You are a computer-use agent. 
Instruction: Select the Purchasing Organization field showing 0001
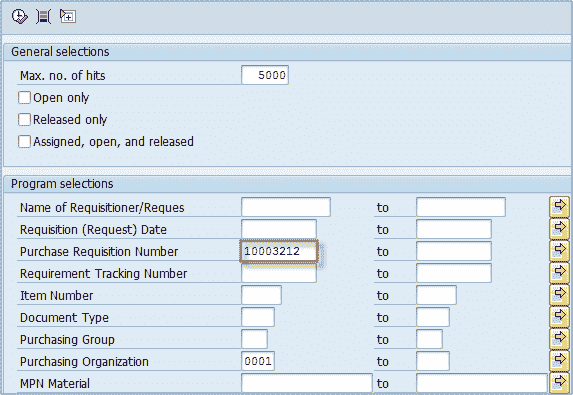(x=258, y=361)
